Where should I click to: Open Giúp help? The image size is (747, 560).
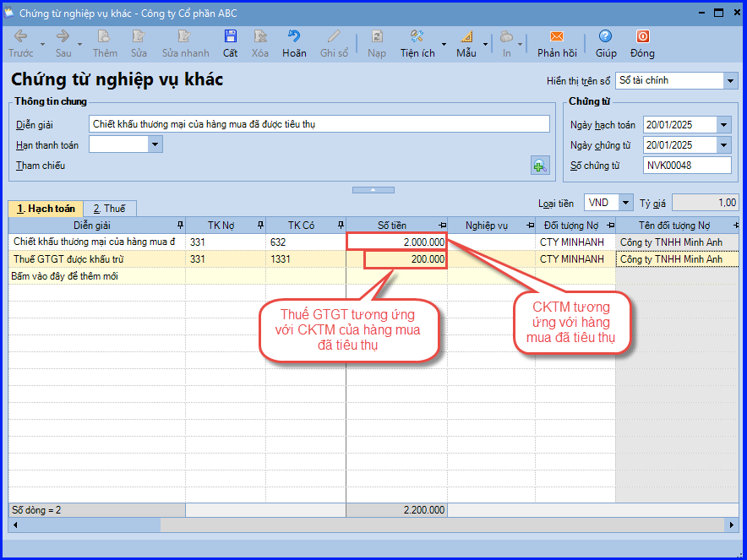coord(605,37)
